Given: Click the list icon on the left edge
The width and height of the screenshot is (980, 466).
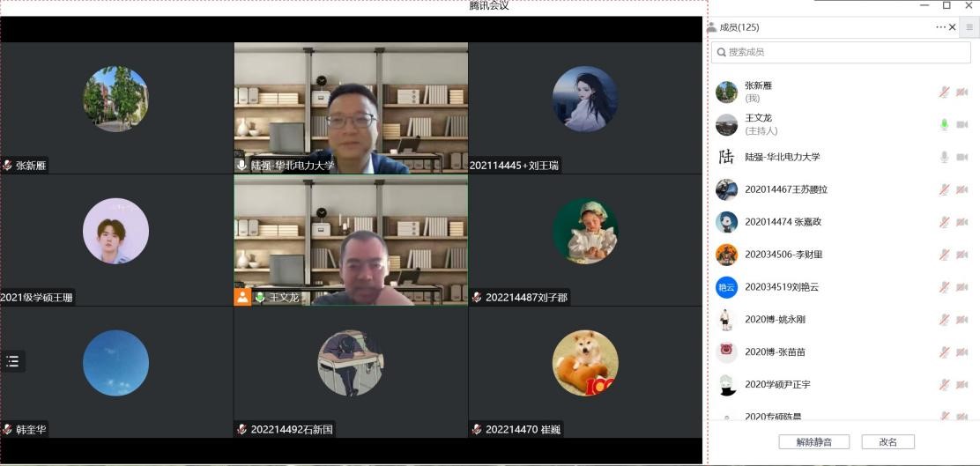Looking at the screenshot, I should pyautogui.click(x=12, y=361).
